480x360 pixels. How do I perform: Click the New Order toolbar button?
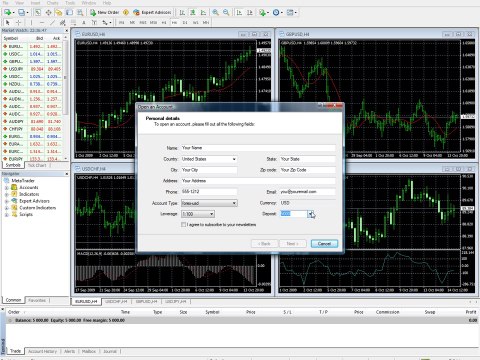(104, 12)
